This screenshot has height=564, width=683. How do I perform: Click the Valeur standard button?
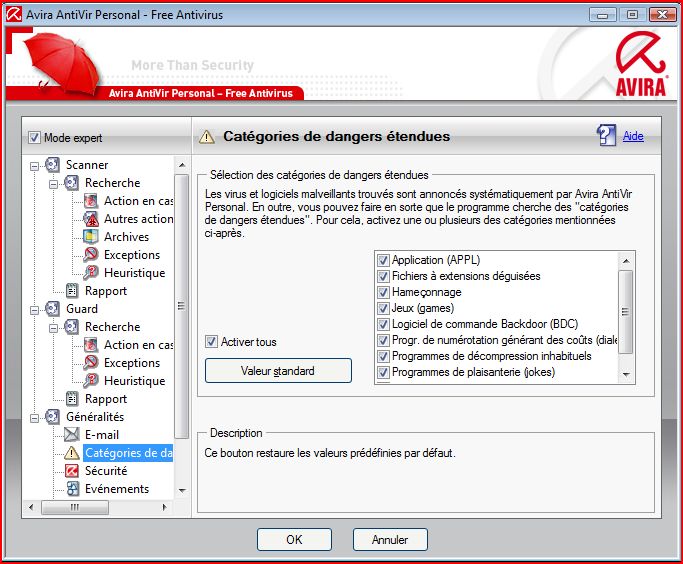(x=278, y=371)
